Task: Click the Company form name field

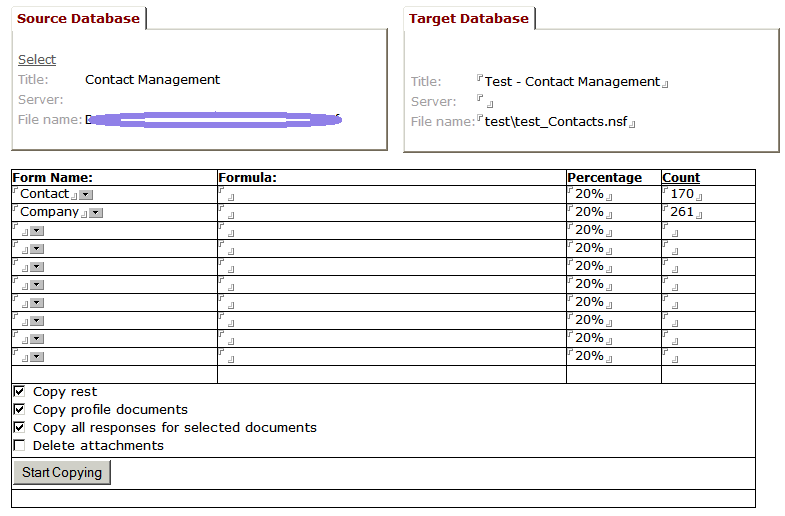Action: (x=50, y=212)
